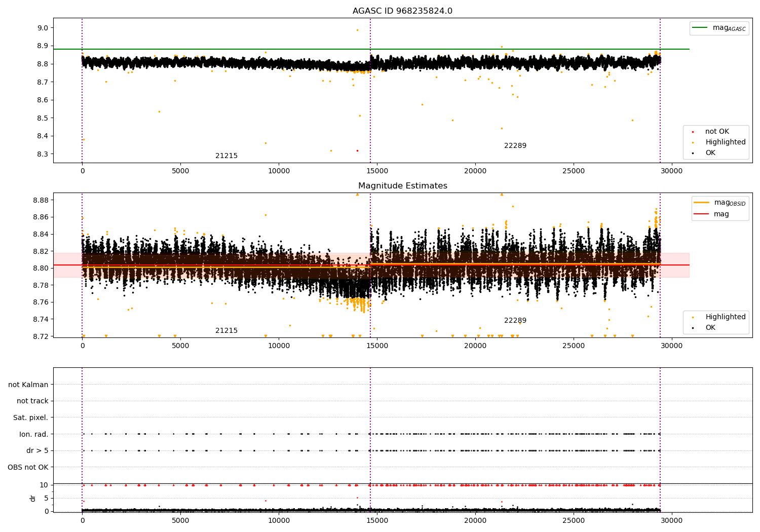Click the 'AGASC ID 968235824.0' plot title
760x532 pixels.
[402, 11]
